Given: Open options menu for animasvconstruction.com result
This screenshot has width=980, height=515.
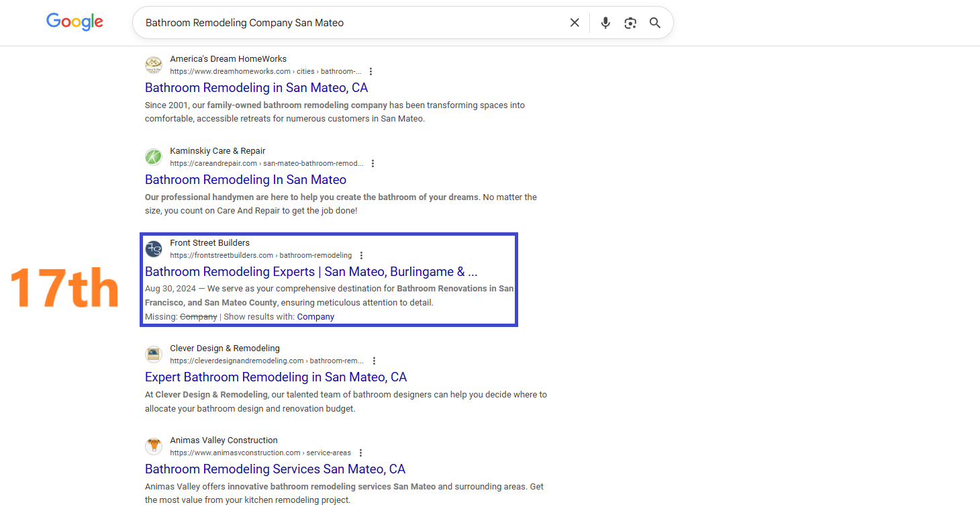Looking at the screenshot, I should [x=360, y=453].
